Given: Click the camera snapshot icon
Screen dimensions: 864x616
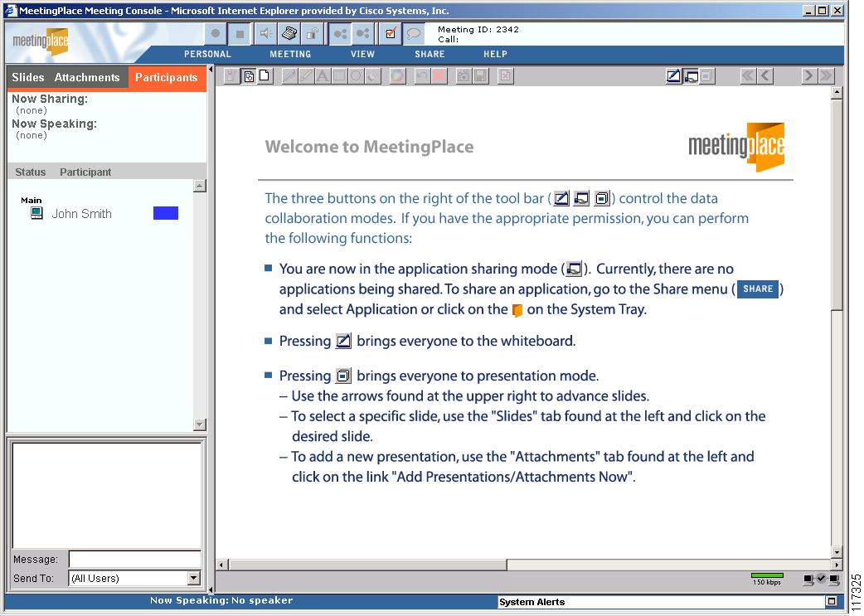Looking at the screenshot, I should pos(464,76).
